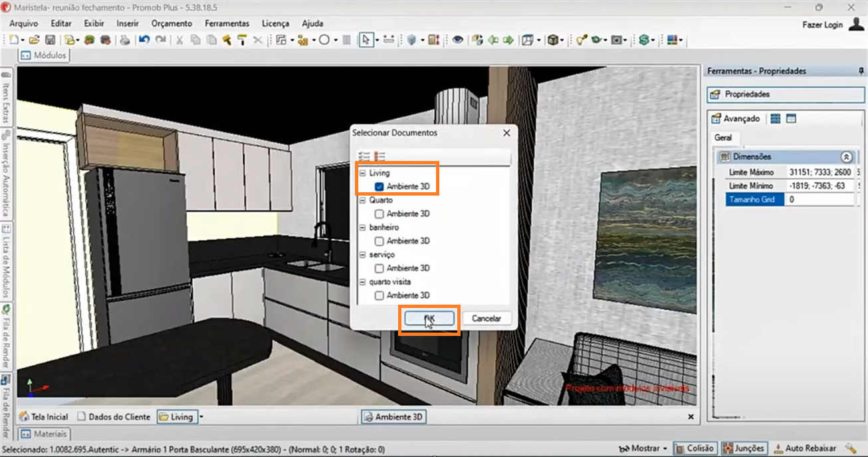Open the Orçamento menu

coord(171,23)
